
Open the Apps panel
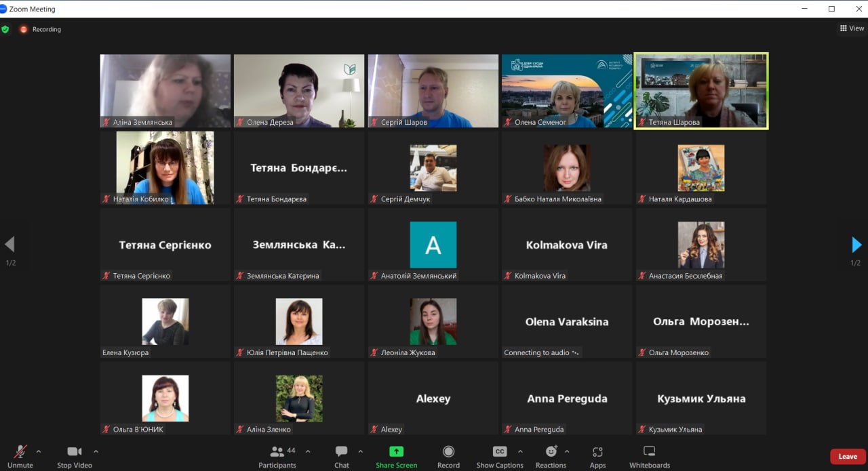coord(597,455)
